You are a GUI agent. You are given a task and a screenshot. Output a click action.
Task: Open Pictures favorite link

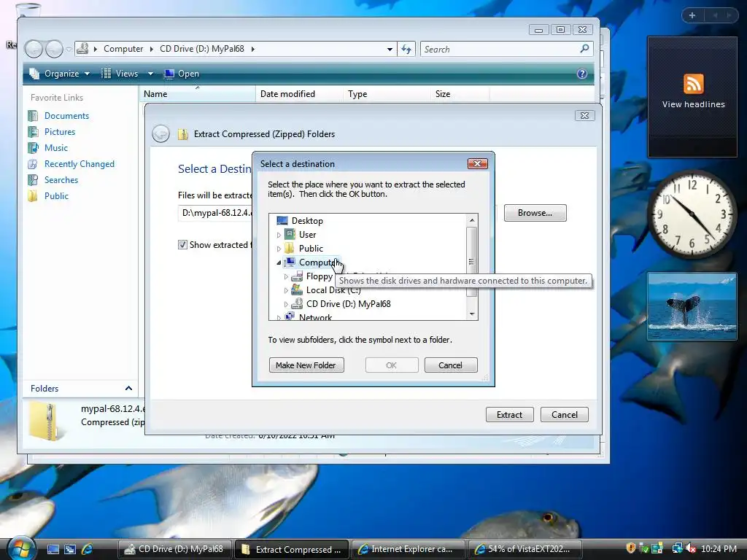pyautogui.click(x=60, y=132)
